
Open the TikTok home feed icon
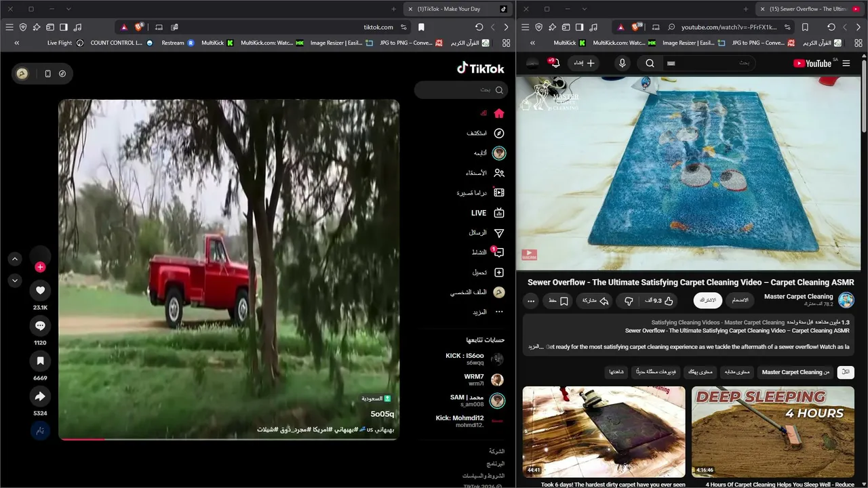click(499, 113)
